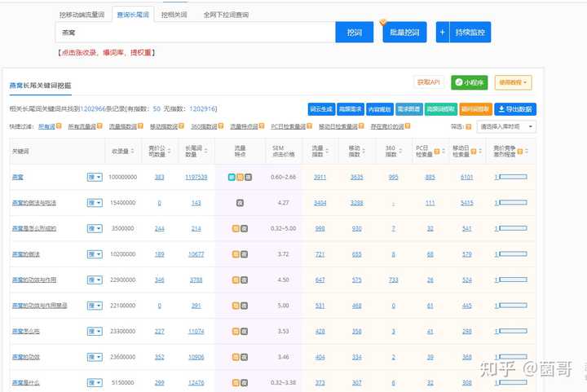Click the blue 挖词 search button
Image resolution: width=587 pixels, height=392 pixels.
pos(354,33)
